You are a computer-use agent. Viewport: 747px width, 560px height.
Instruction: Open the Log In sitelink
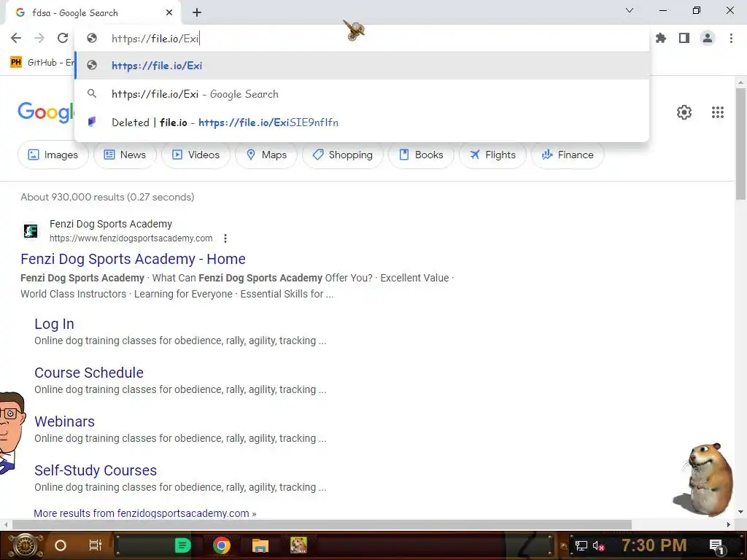click(x=54, y=324)
